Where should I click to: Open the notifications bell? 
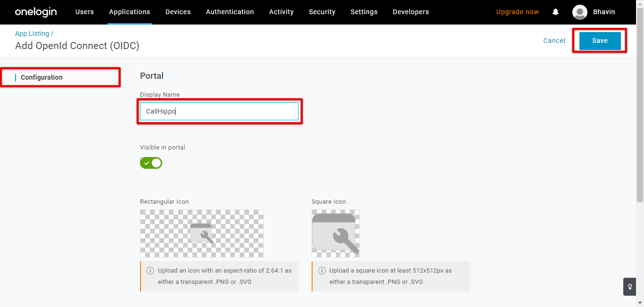pyautogui.click(x=556, y=12)
